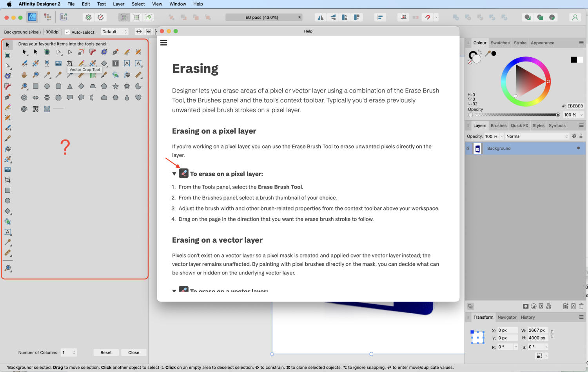Click the delete layer trash icon
Viewport: 588px width, 372px height.
tap(581, 306)
